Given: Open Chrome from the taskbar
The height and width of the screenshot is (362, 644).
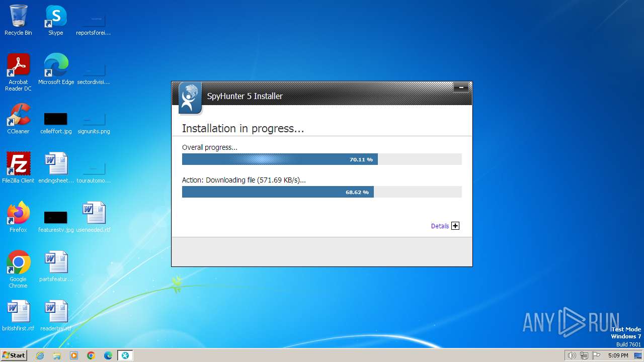Looking at the screenshot, I should (91, 355).
